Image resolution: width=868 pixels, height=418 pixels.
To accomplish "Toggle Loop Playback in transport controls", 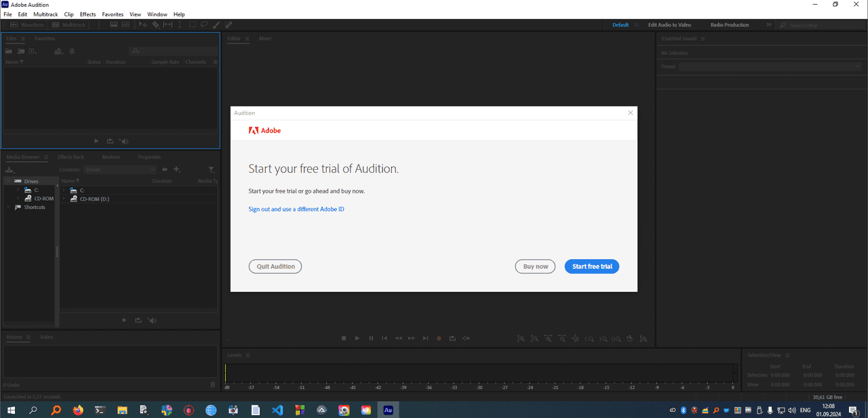I will point(452,338).
